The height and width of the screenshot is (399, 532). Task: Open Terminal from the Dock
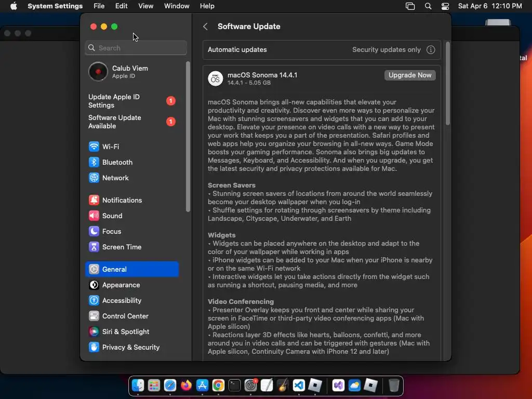pyautogui.click(x=234, y=385)
